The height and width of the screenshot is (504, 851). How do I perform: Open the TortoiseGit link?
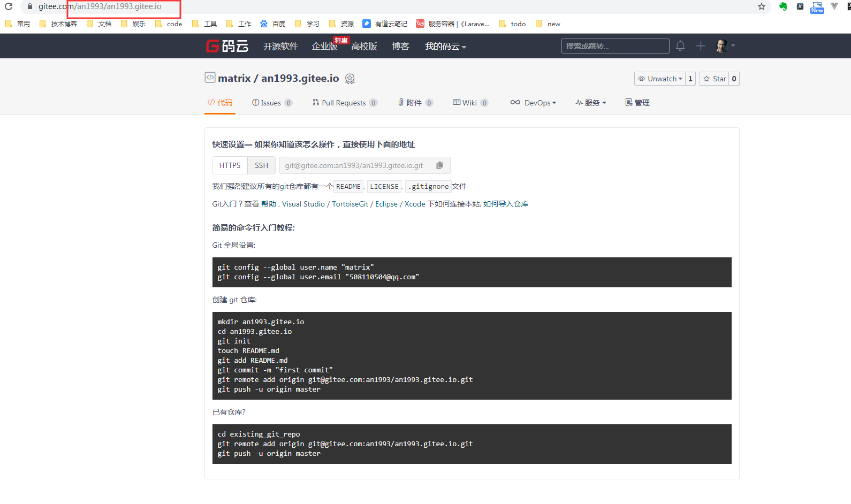tap(350, 204)
